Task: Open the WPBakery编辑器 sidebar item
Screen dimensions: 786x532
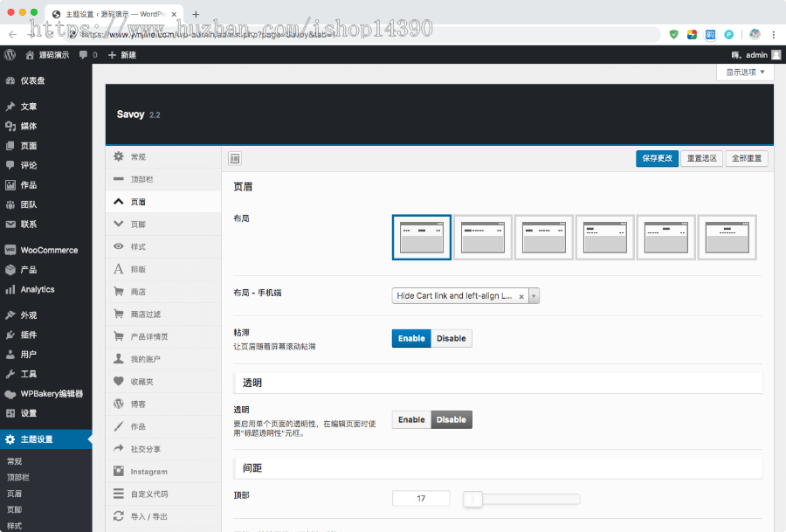Action: point(51,394)
